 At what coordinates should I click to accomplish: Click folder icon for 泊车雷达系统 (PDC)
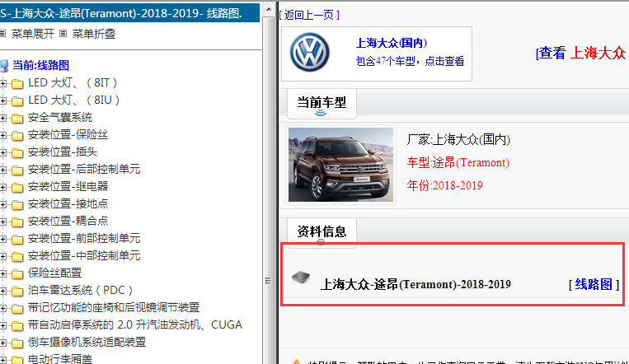pos(17,291)
